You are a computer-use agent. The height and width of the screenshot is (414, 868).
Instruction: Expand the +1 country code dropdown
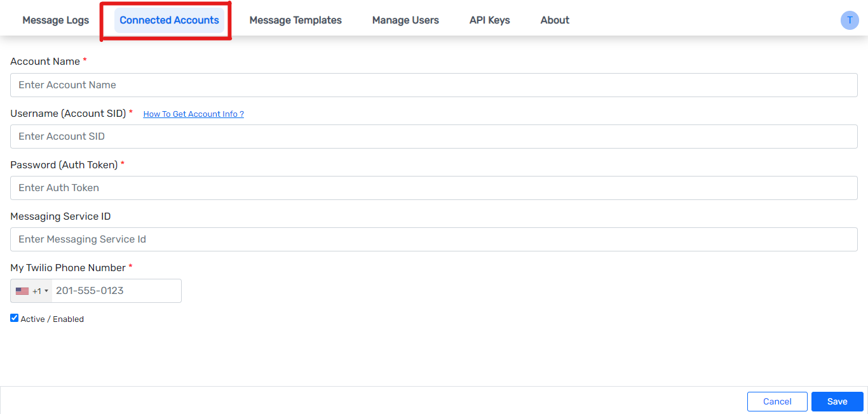(x=31, y=291)
